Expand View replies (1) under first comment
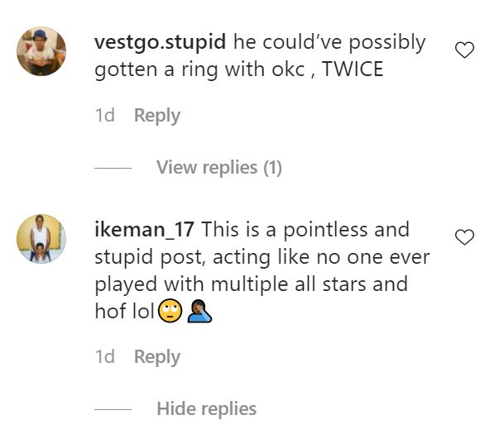 click(x=218, y=168)
